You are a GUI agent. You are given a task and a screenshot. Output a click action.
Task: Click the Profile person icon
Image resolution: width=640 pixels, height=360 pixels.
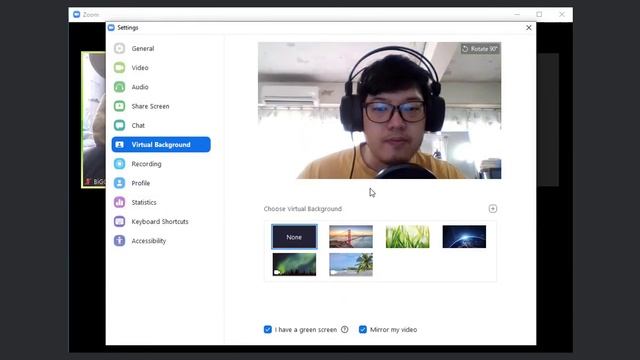pos(119,183)
